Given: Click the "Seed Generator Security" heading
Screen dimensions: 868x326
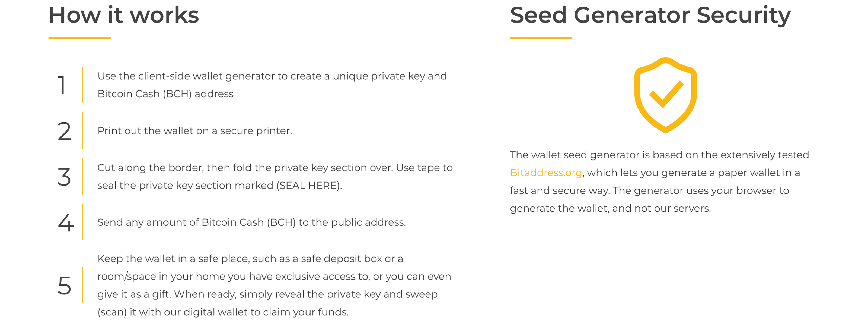Looking at the screenshot, I should click(x=650, y=15).
